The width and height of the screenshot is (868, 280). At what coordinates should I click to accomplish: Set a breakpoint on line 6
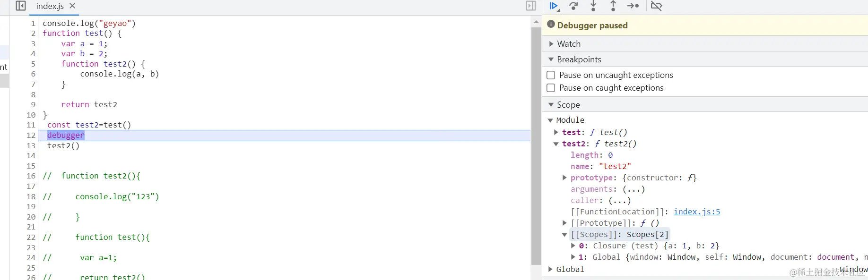pos(33,74)
